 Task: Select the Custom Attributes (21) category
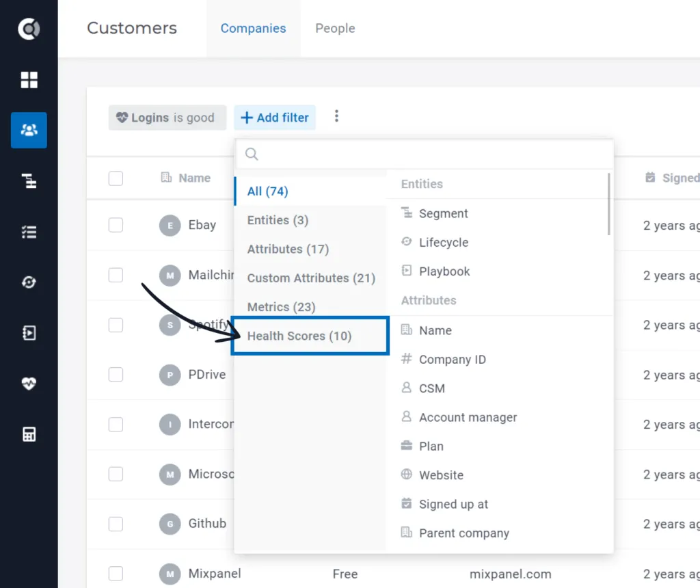tap(310, 278)
